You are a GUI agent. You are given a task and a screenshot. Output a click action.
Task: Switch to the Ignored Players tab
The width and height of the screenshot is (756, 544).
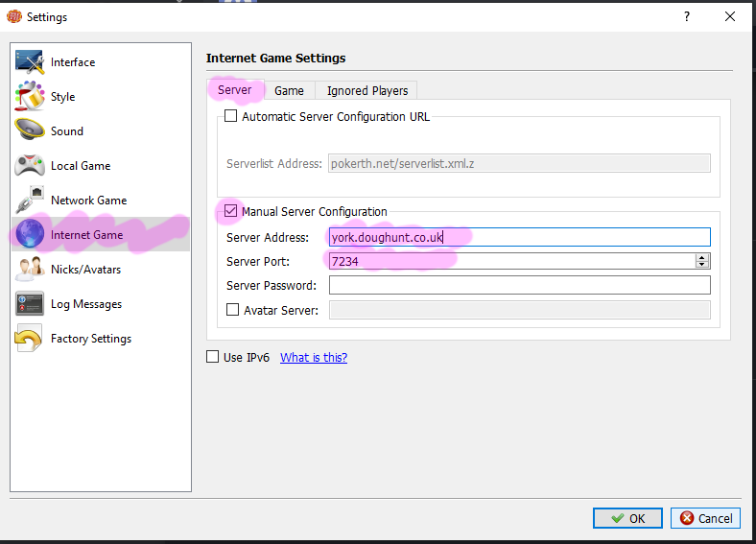click(x=366, y=91)
